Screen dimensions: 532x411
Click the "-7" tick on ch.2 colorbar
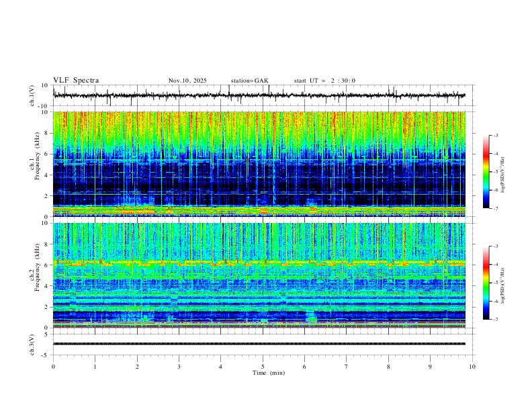495,320
